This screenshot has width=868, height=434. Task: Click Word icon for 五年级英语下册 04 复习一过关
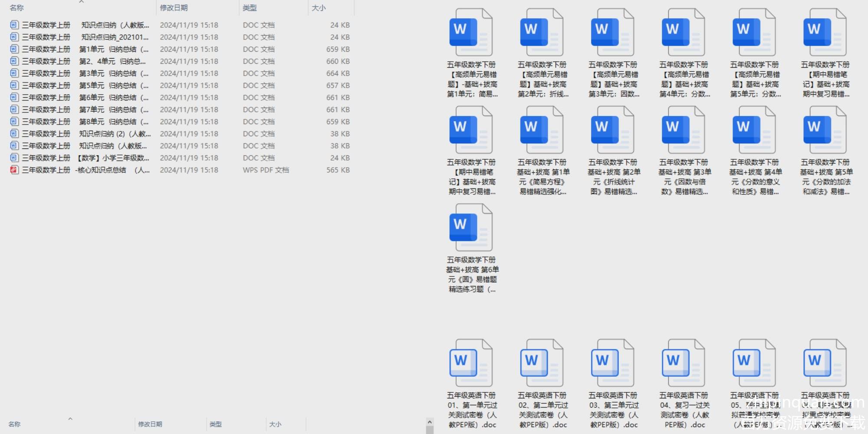(683, 363)
